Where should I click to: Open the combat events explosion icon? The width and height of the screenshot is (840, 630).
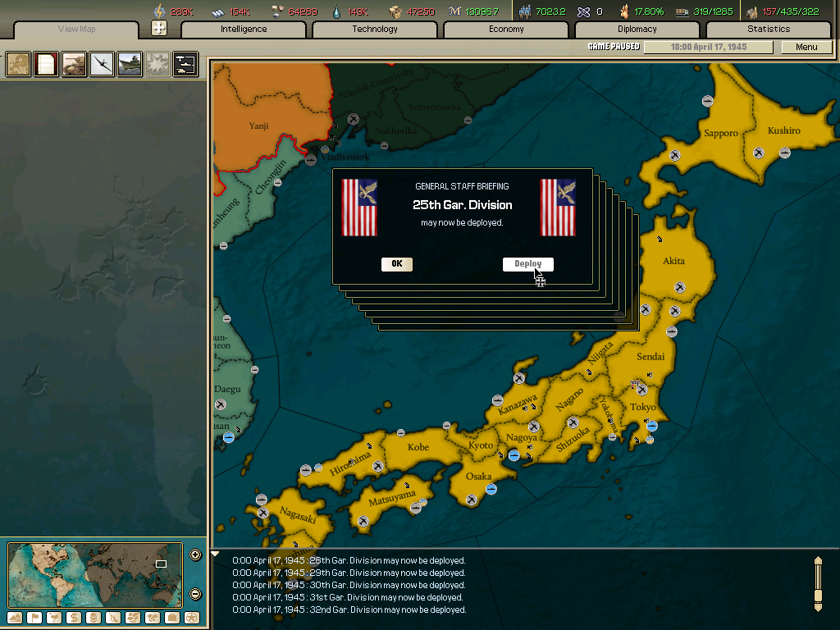tap(157, 64)
